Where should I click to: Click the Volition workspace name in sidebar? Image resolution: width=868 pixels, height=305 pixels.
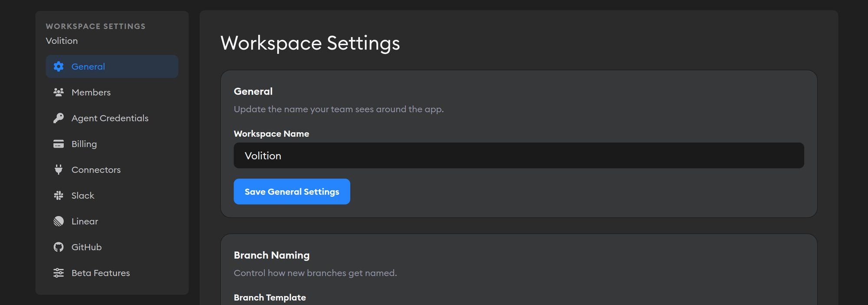pos(62,41)
